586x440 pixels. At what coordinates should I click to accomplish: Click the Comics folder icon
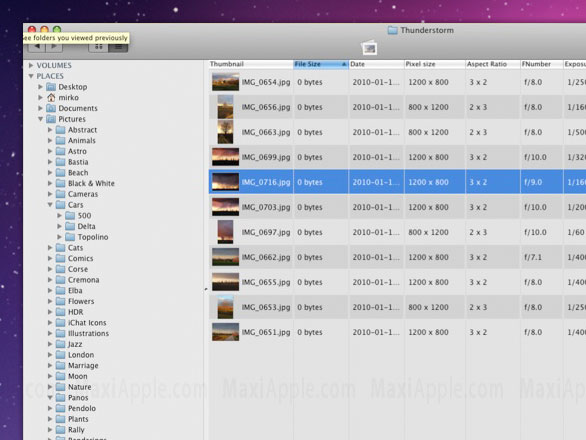[61, 258]
